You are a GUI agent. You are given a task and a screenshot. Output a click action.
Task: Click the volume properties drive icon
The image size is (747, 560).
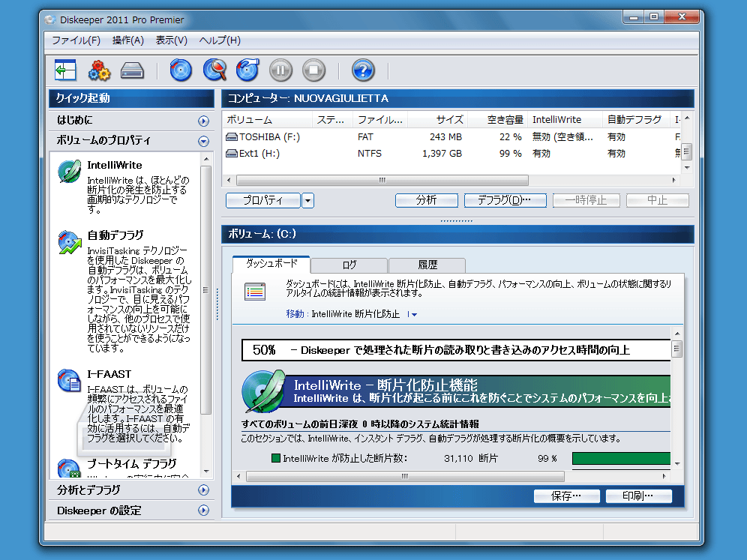132,70
